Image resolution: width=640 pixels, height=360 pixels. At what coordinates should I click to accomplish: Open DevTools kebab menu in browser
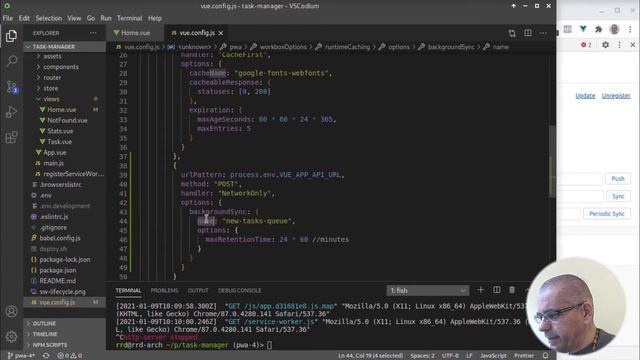click(x=620, y=44)
